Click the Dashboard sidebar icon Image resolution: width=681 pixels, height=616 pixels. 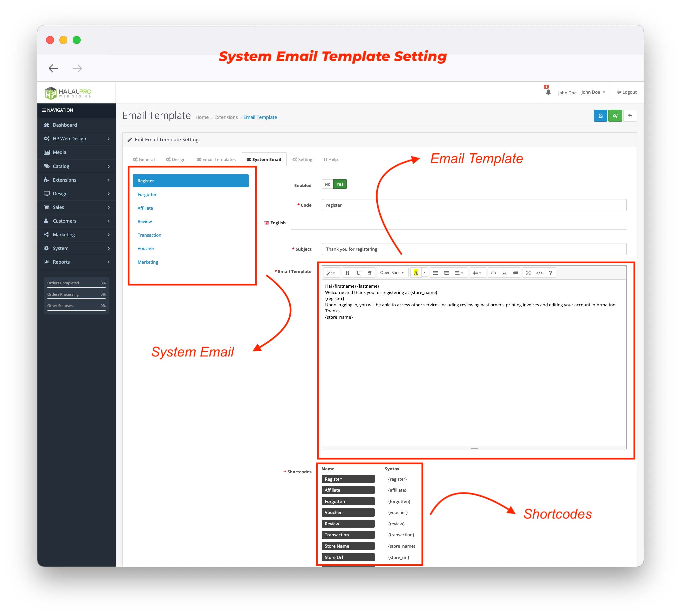[x=47, y=125]
